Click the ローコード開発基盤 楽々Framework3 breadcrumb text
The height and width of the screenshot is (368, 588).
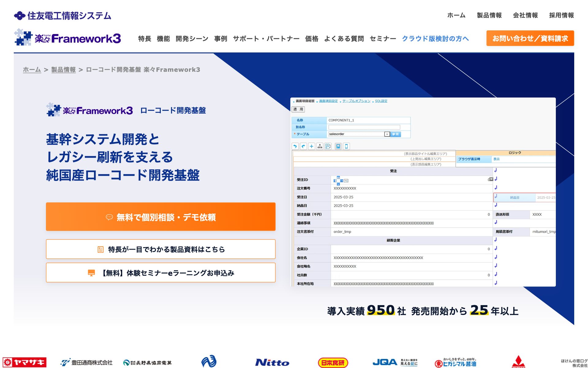(x=143, y=70)
